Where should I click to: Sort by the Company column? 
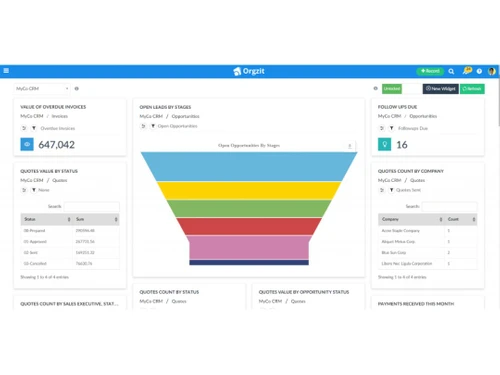pyautogui.click(x=412, y=219)
